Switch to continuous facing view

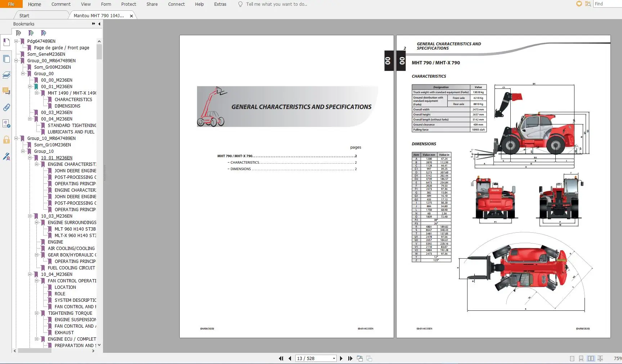(x=600, y=359)
